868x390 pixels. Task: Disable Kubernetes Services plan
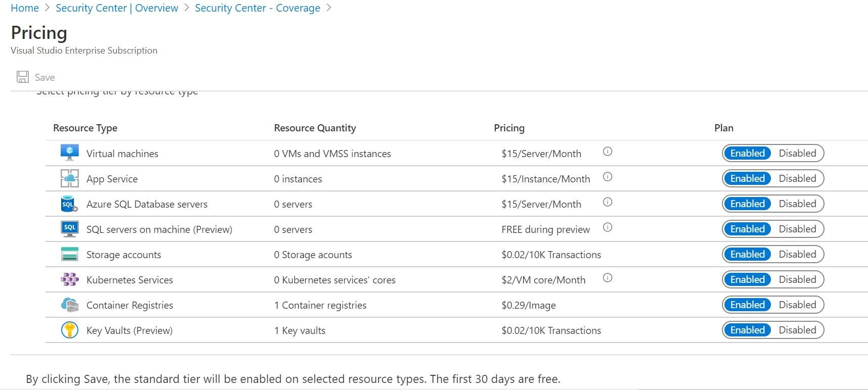tap(797, 279)
